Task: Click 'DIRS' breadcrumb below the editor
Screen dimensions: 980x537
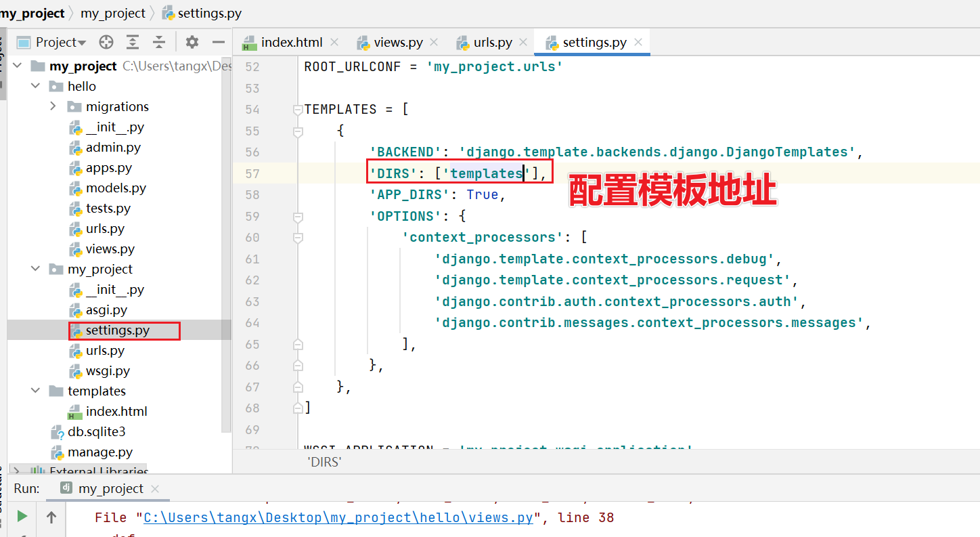Action: pos(324,462)
